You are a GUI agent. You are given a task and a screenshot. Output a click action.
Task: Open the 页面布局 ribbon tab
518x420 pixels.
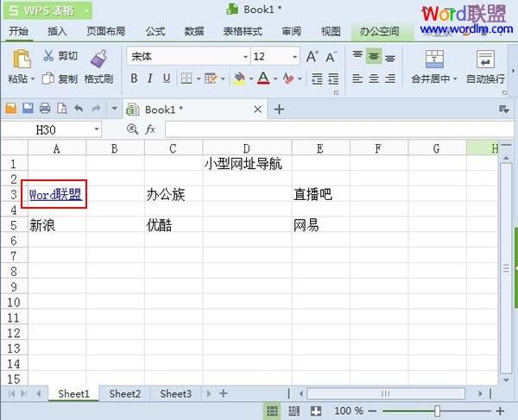pos(105,31)
